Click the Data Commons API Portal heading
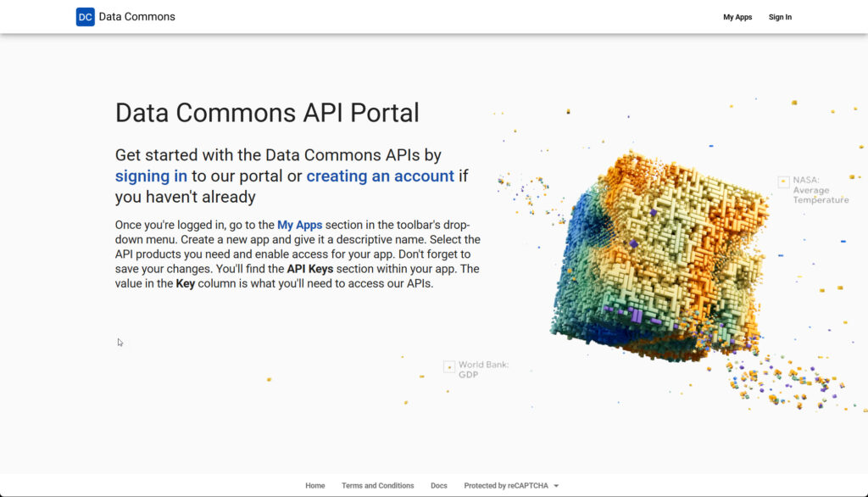Viewport: 868px width, 497px height. pos(267,113)
